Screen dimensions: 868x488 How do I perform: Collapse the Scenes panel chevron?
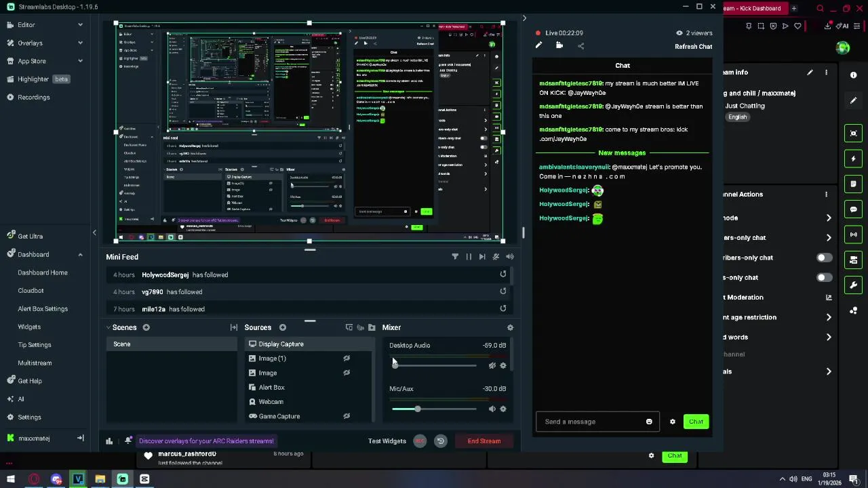108,327
